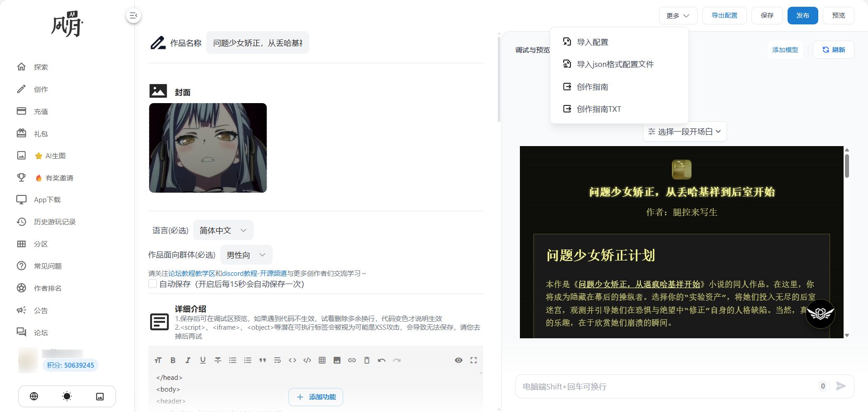Toggle the editor preview eye icon
Viewport: 868px width, 412px height.
click(458, 360)
